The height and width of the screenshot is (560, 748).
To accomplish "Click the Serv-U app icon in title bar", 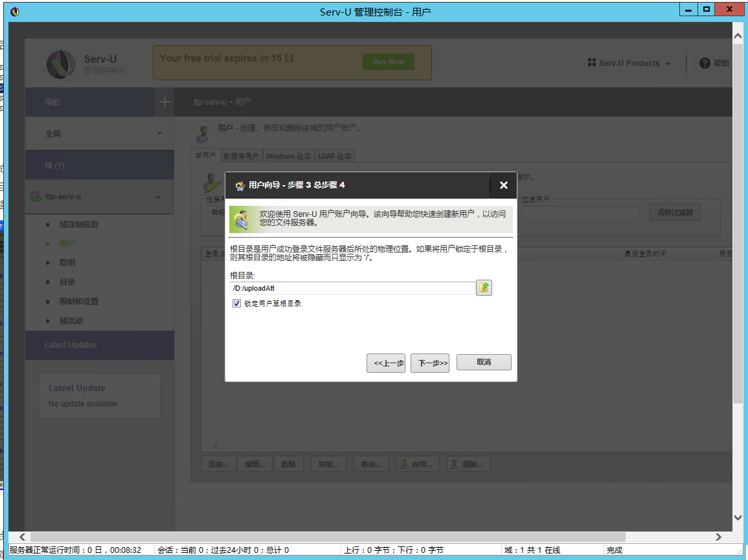I will pos(15,12).
